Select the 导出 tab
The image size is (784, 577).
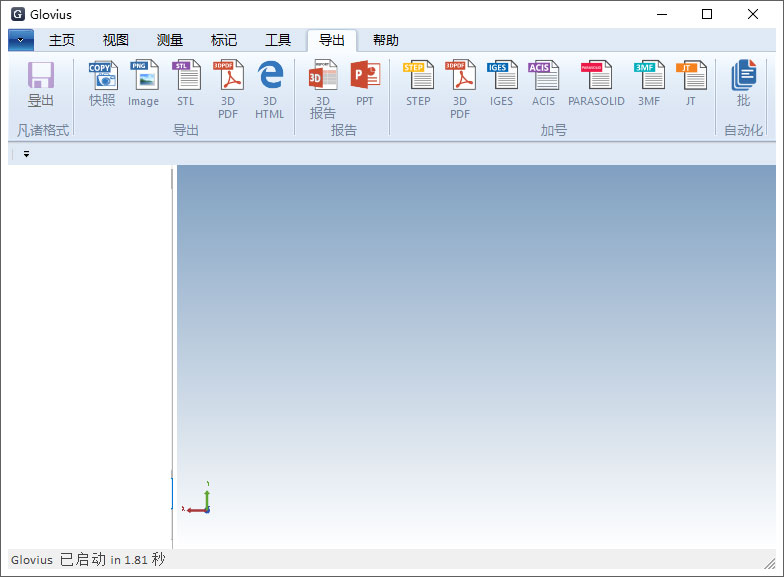coord(332,40)
